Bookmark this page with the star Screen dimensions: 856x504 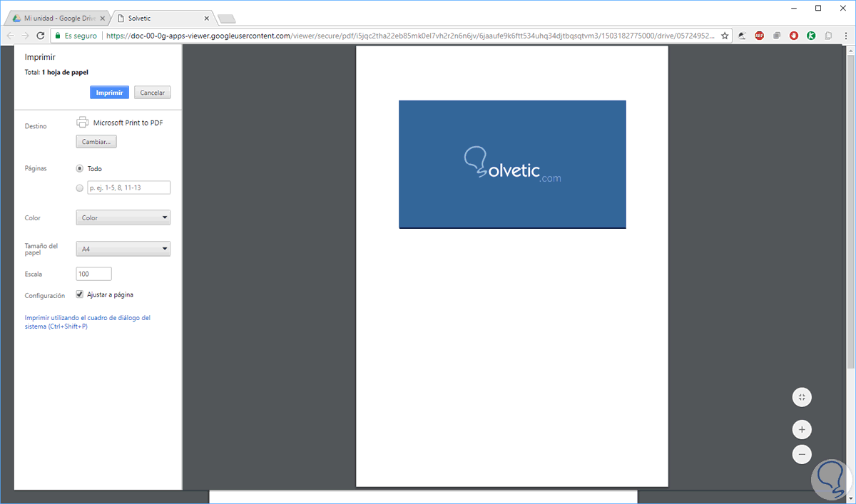725,35
